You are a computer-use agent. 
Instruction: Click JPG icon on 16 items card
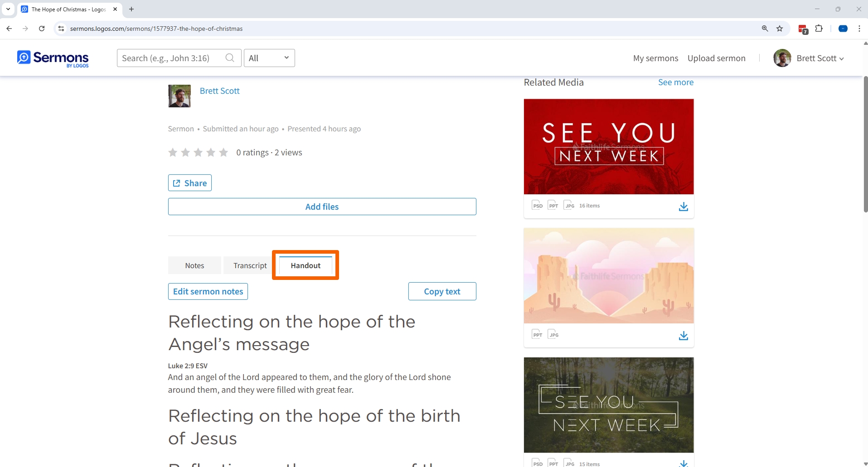click(x=569, y=205)
